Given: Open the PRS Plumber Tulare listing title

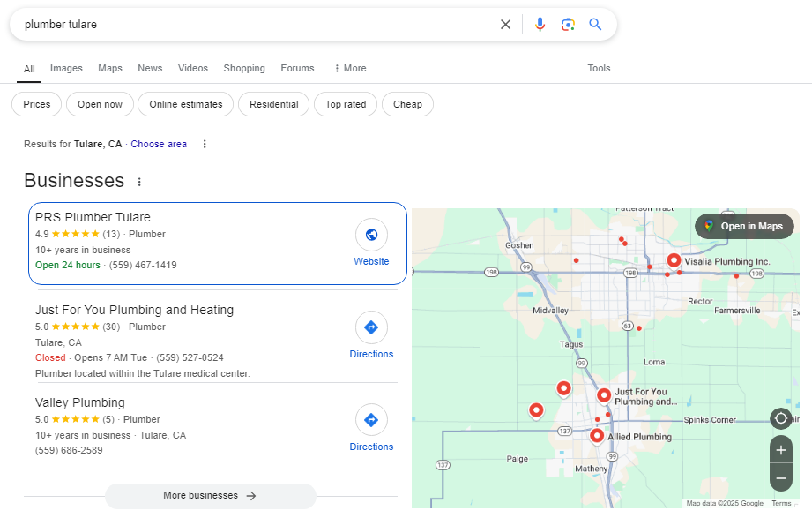Looking at the screenshot, I should pyautogui.click(x=93, y=217).
